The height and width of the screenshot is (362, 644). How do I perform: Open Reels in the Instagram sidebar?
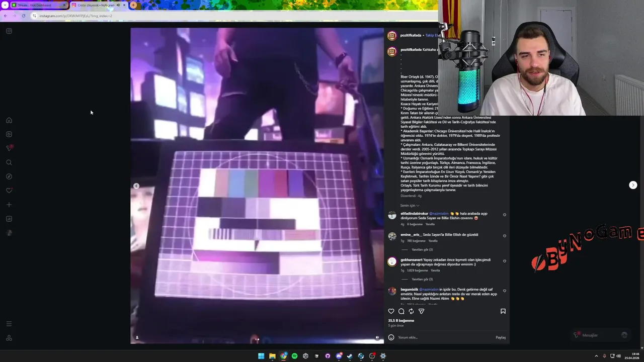(9, 134)
